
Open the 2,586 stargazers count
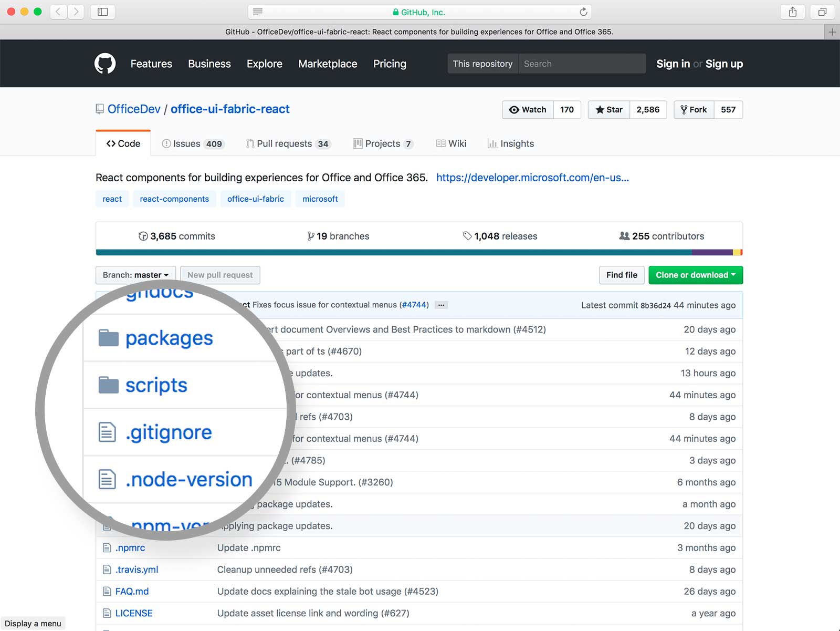(x=648, y=110)
